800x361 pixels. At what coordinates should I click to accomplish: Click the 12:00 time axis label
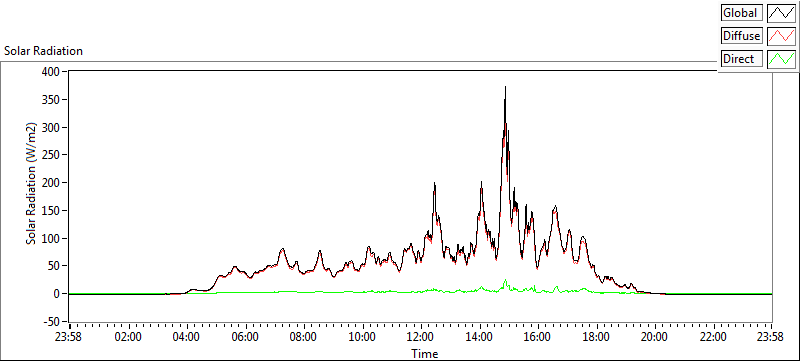[x=421, y=337]
